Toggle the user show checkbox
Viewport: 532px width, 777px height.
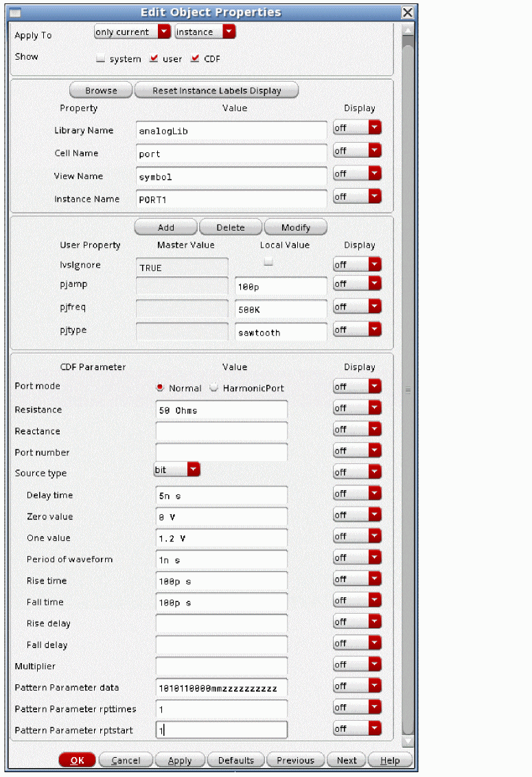[x=154, y=59]
